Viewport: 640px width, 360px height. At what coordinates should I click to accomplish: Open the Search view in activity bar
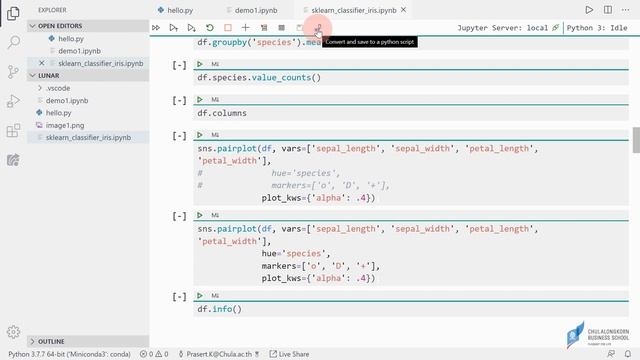click(13, 42)
